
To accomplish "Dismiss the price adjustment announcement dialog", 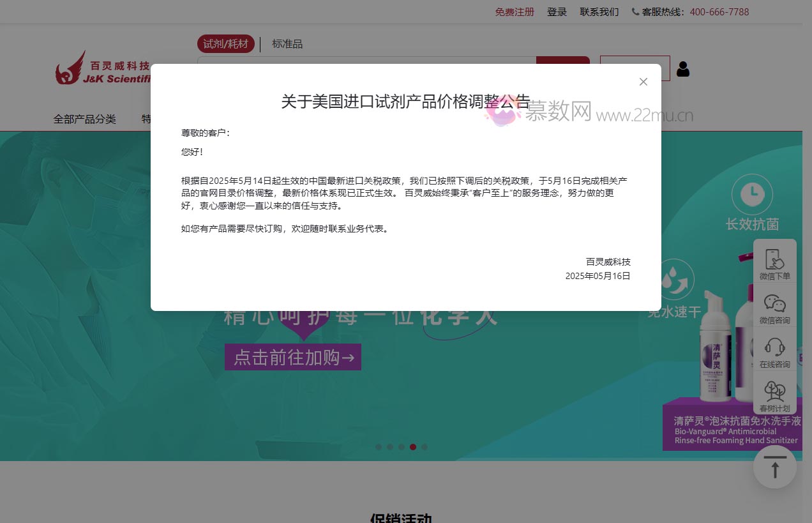I will (643, 82).
